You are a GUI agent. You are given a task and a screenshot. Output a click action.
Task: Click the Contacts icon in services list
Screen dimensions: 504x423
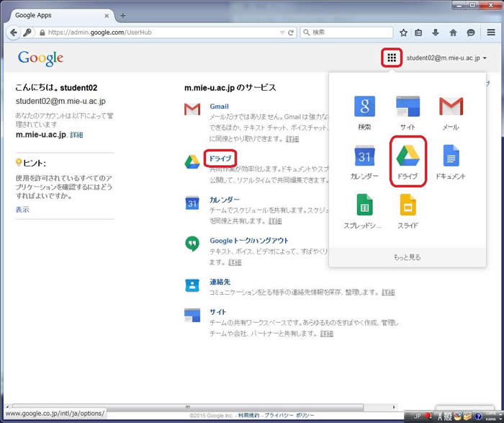pos(192,285)
